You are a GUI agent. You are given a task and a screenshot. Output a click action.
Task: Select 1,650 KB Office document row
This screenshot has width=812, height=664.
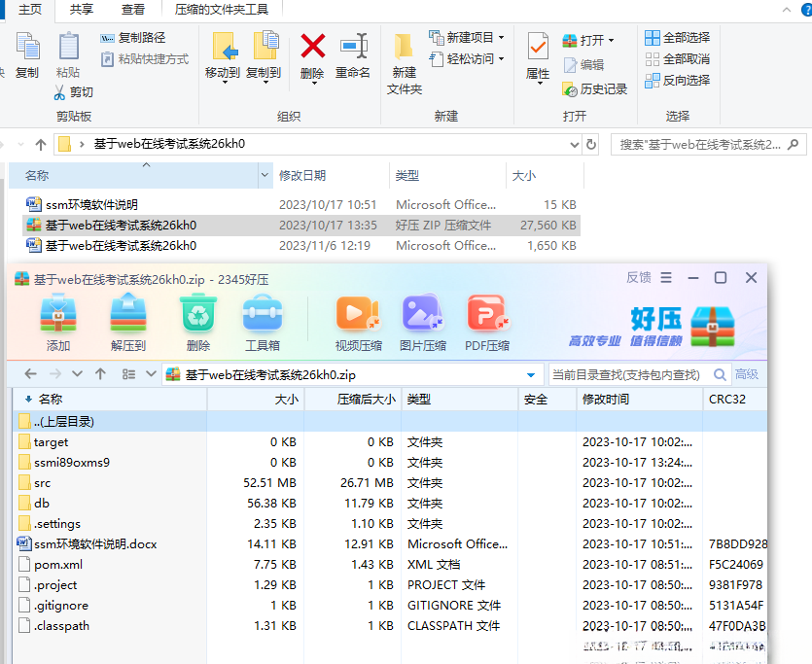pos(301,245)
